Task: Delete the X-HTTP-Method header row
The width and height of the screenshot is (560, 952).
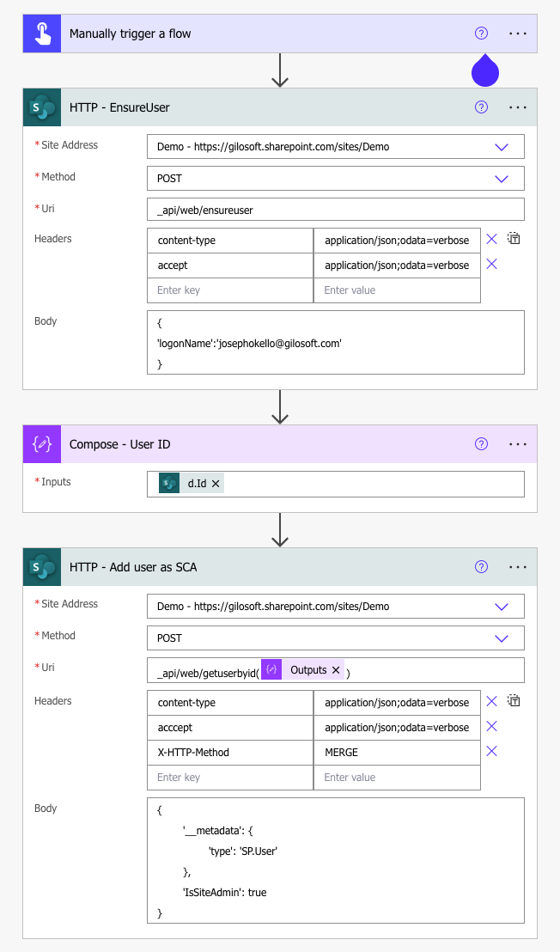Action: coord(491,751)
